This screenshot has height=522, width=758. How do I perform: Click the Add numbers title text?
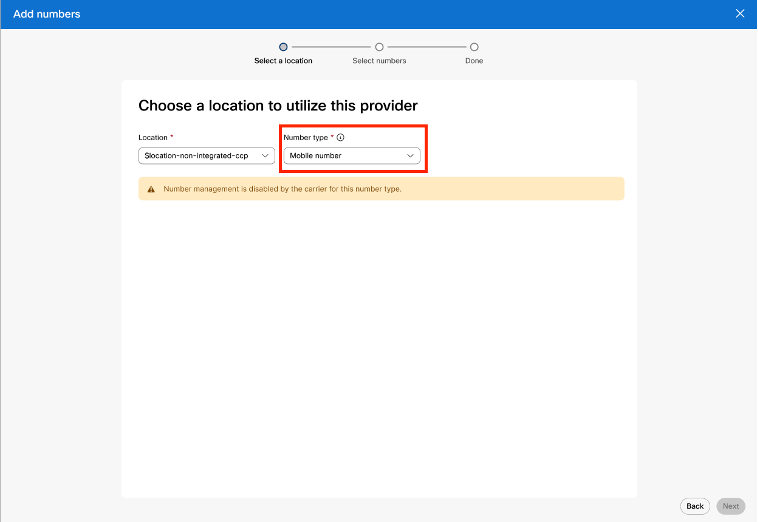pyautogui.click(x=47, y=14)
